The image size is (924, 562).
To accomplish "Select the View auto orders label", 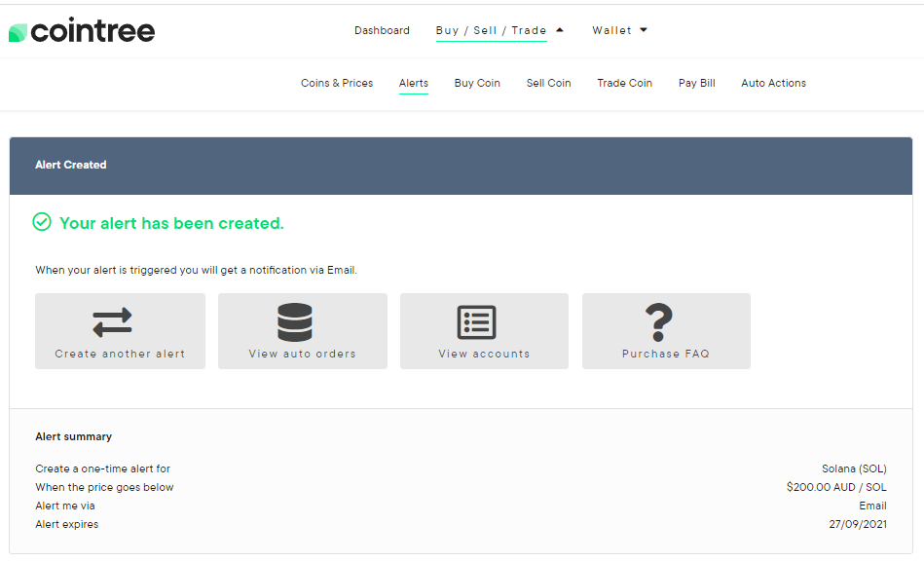I will 302,354.
